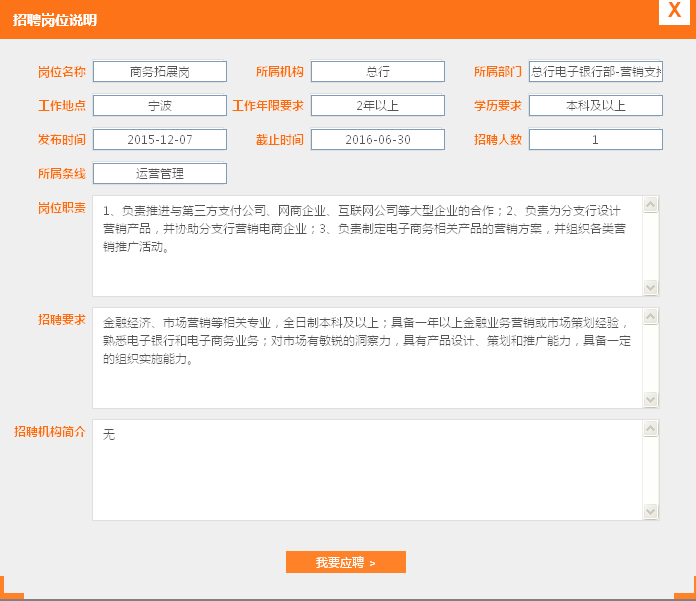The image size is (696, 601).
Task: Click scroll-up arrow in 招聘机构简介 box
Action: pos(651,429)
